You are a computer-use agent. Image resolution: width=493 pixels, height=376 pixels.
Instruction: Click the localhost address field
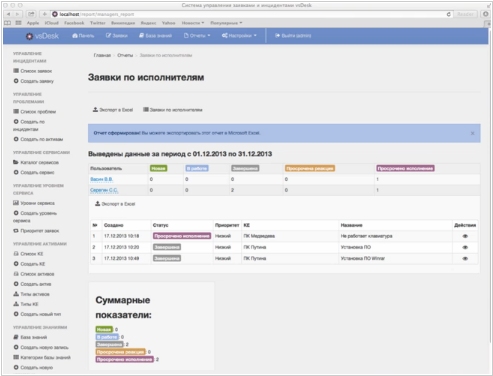[x=250, y=14]
